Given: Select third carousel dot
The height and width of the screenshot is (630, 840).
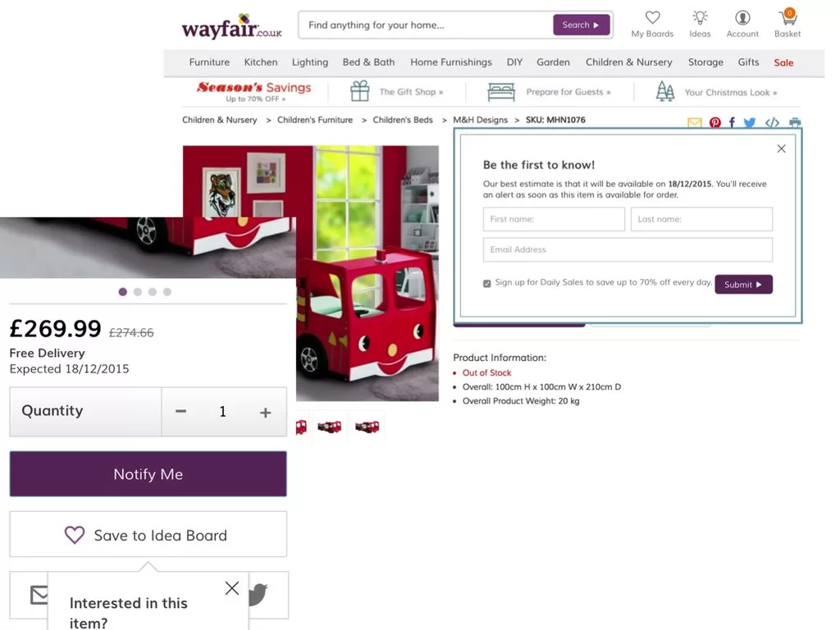Looking at the screenshot, I should click(x=153, y=292).
